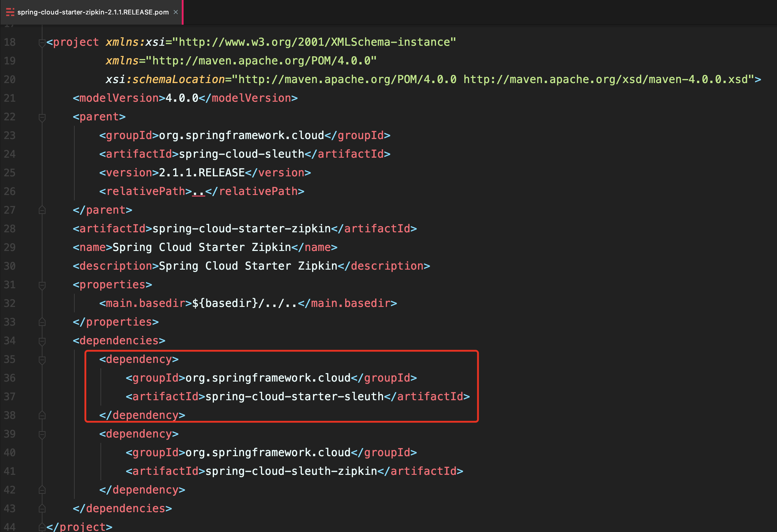The height and width of the screenshot is (532, 777).
Task: Fold the parent block at line 22
Action: pos(42,117)
